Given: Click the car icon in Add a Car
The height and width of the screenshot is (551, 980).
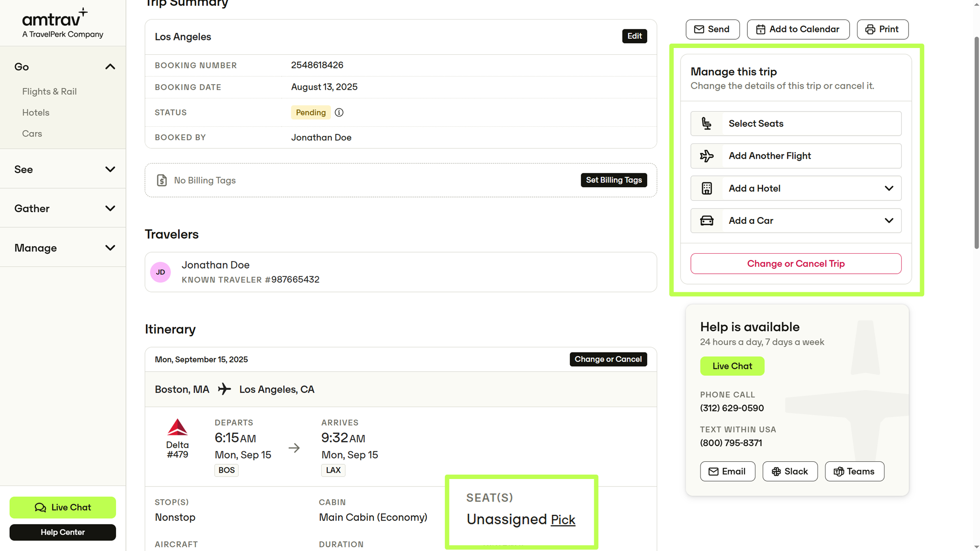Looking at the screenshot, I should (x=707, y=220).
